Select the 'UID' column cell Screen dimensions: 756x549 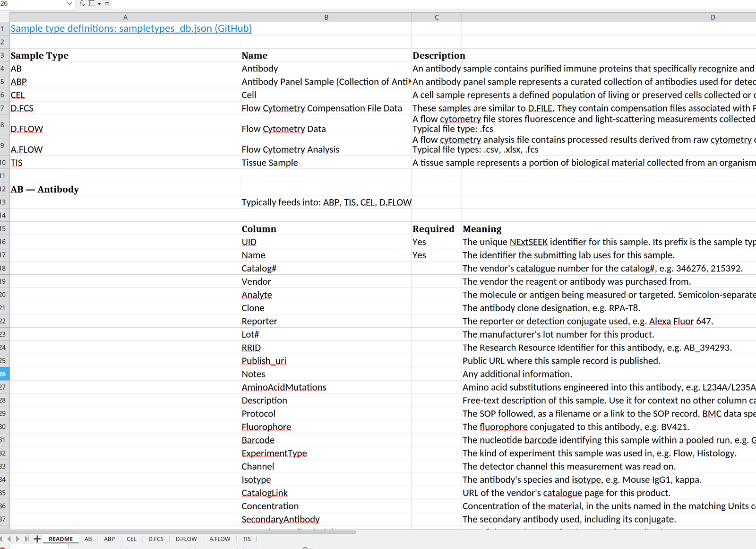[x=326, y=242]
